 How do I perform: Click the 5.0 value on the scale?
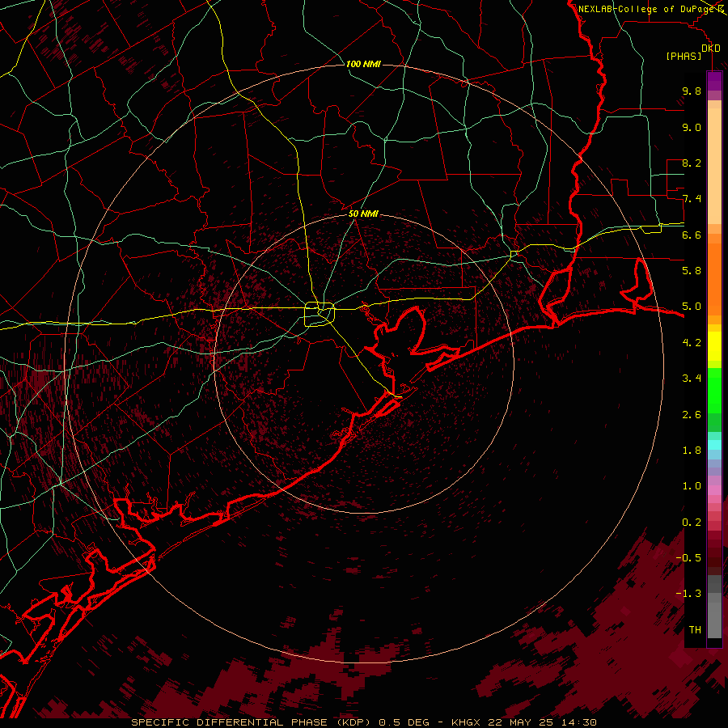pos(692,307)
